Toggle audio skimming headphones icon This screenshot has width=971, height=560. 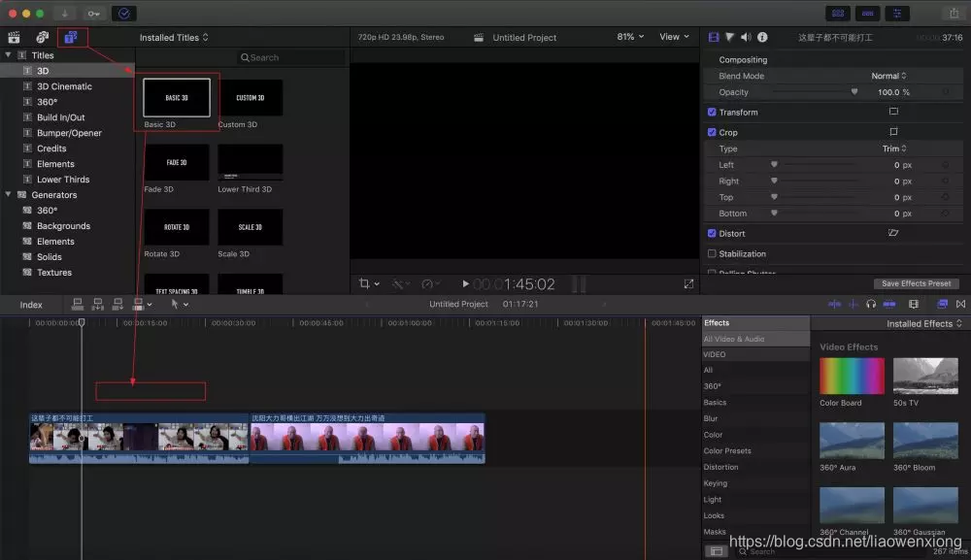coord(871,304)
